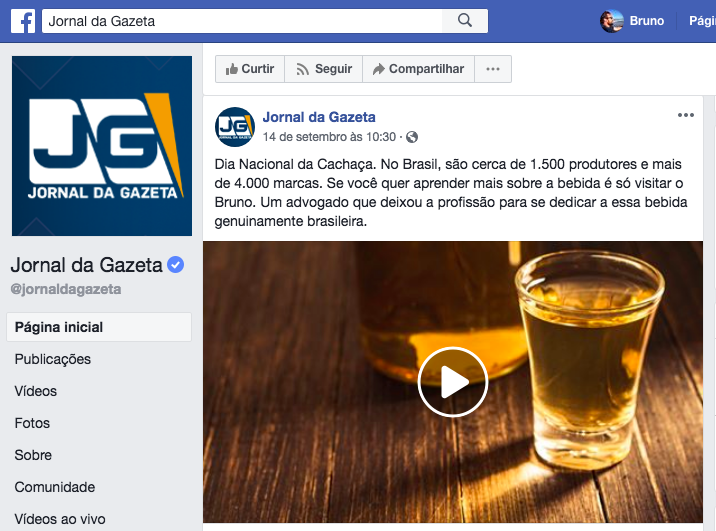Click the public globe privacy icon
716x531 pixels.
point(412,137)
